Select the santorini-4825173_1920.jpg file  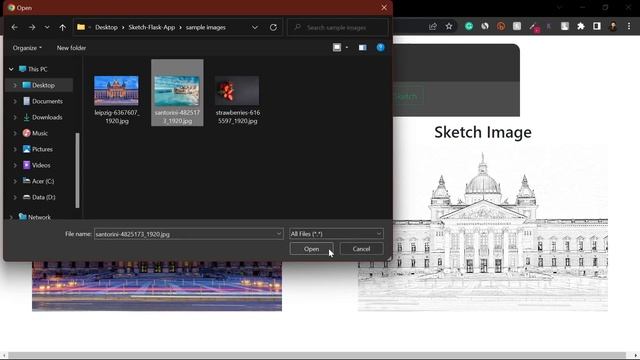(177, 93)
